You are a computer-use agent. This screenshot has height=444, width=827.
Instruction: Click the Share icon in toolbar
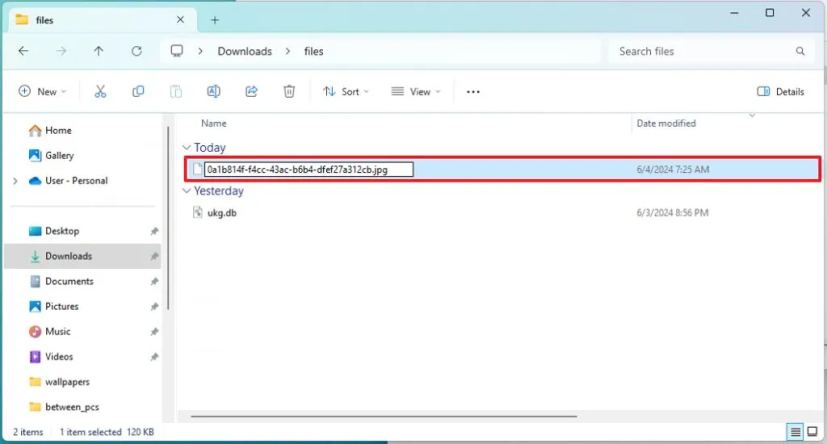click(251, 91)
